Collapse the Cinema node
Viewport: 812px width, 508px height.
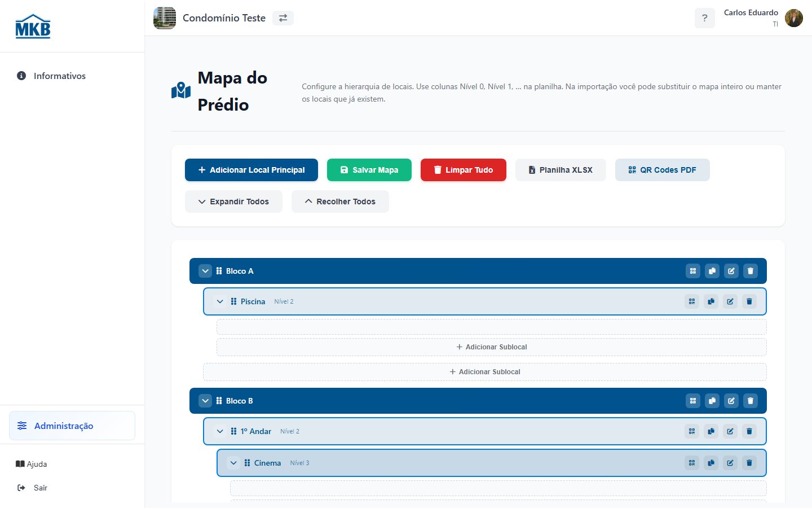(x=233, y=463)
